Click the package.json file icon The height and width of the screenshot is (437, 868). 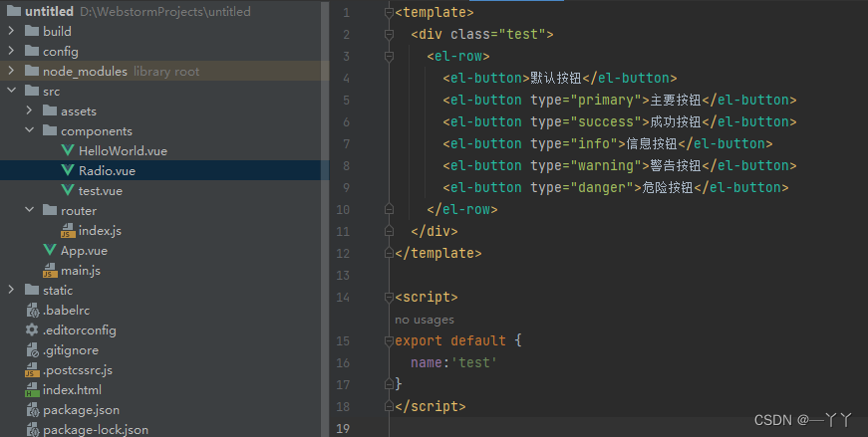[x=32, y=410]
